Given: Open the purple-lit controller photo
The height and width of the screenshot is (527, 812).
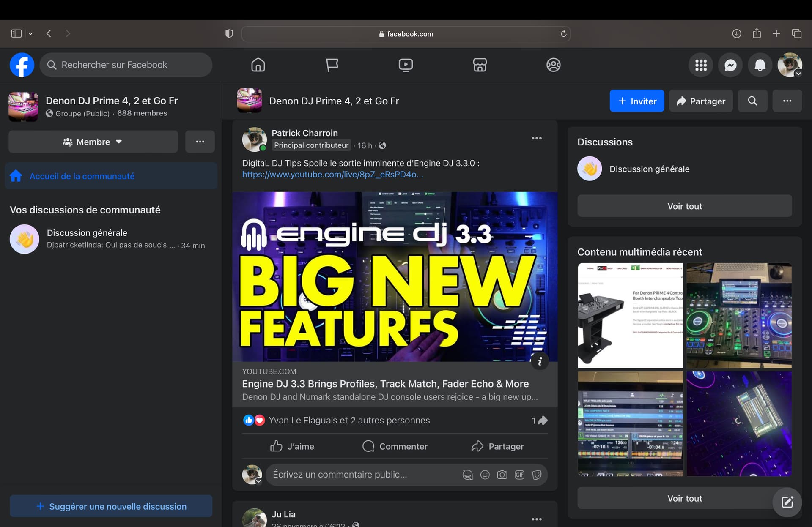Looking at the screenshot, I should (x=739, y=424).
